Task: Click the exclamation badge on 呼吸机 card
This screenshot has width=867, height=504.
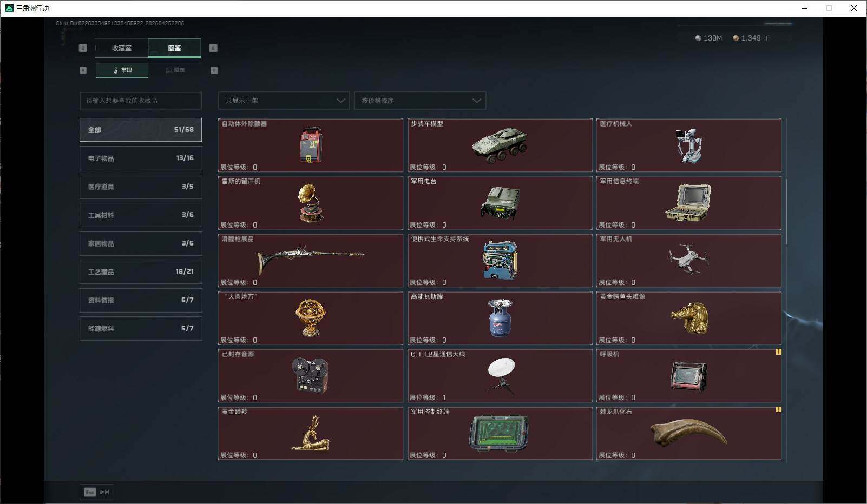Action: (x=778, y=352)
